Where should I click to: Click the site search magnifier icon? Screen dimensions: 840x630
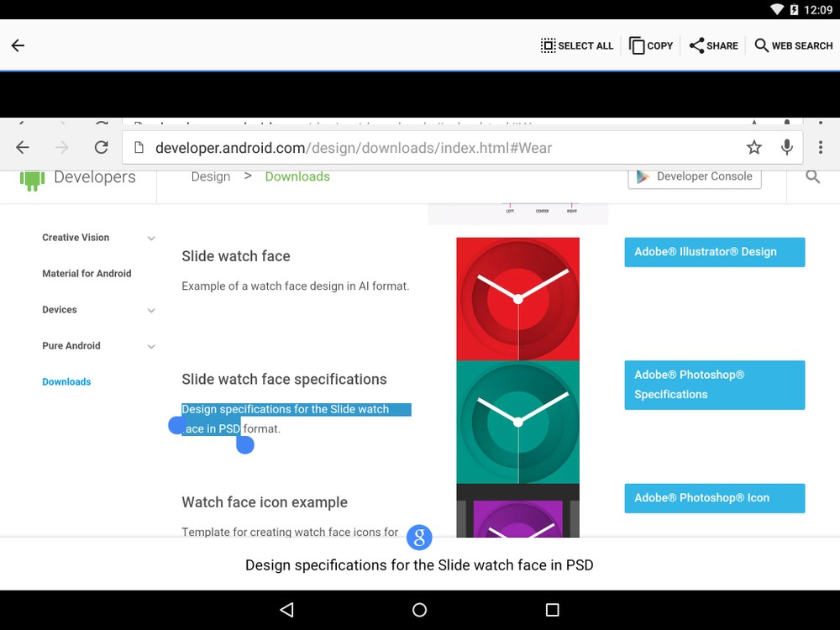click(812, 176)
